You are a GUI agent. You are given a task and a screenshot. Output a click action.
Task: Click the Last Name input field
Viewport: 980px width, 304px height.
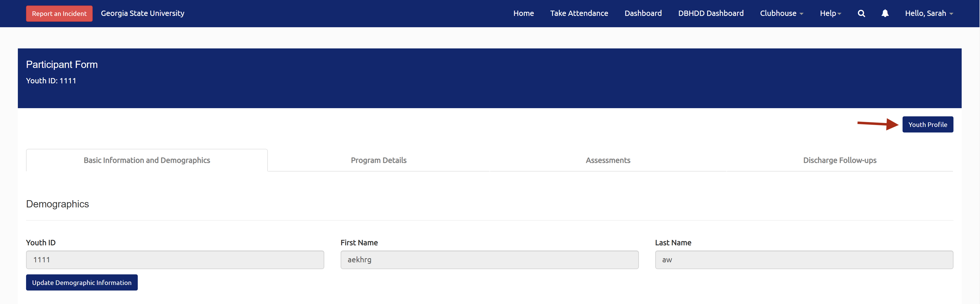click(x=804, y=260)
